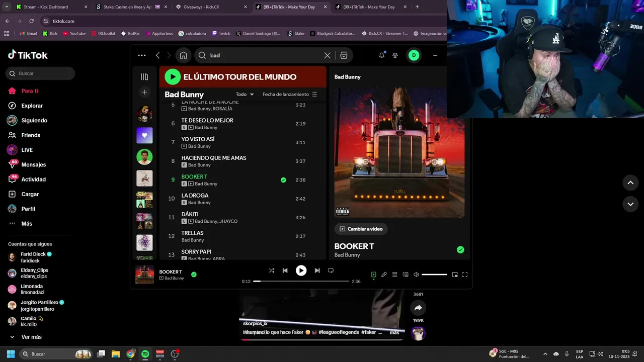Toggle repeat in the Spotify player
644x362 pixels.
tap(331, 270)
